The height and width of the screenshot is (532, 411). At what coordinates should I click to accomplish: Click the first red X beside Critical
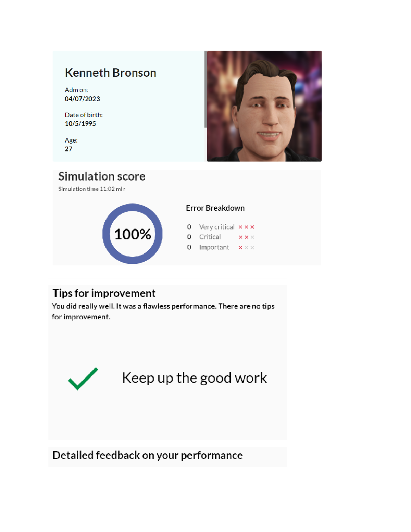pos(240,237)
